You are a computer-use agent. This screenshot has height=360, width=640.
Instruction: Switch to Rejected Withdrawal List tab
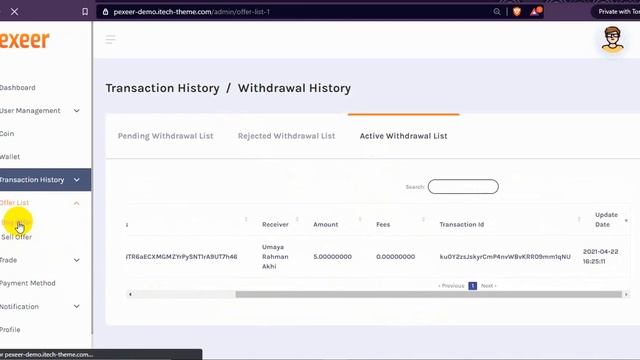287,136
